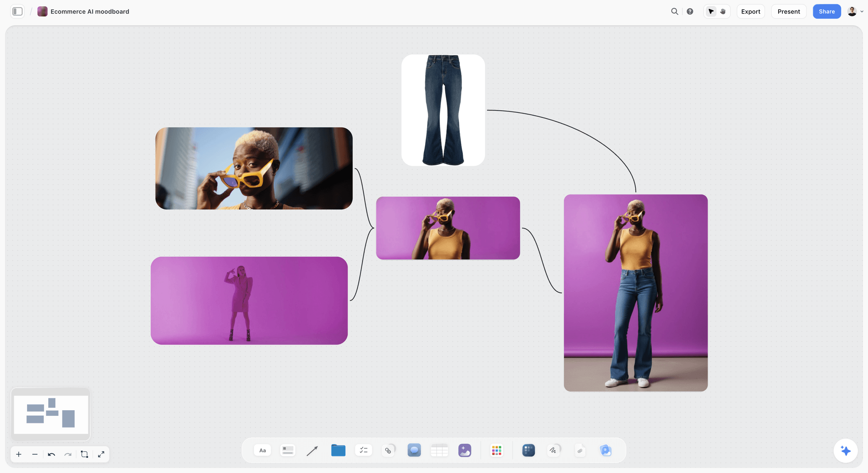Insert a checklist to-do element
The width and height of the screenshot is (868, 473).
click(x=363, y=450)
